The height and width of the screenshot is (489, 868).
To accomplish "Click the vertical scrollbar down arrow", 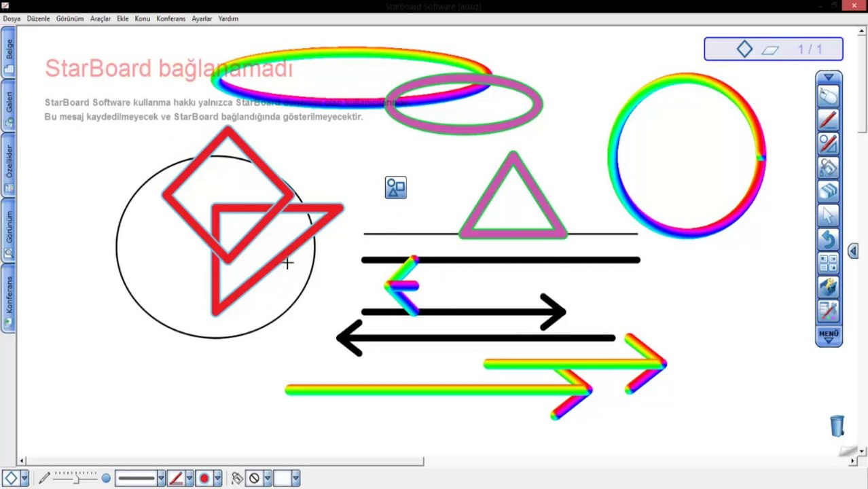I will (863, 451).
